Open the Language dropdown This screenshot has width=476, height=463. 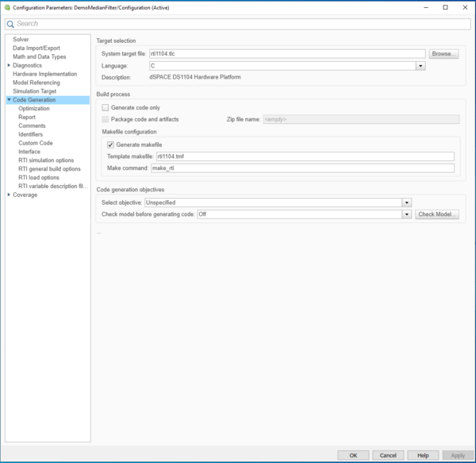click(420, 66)
